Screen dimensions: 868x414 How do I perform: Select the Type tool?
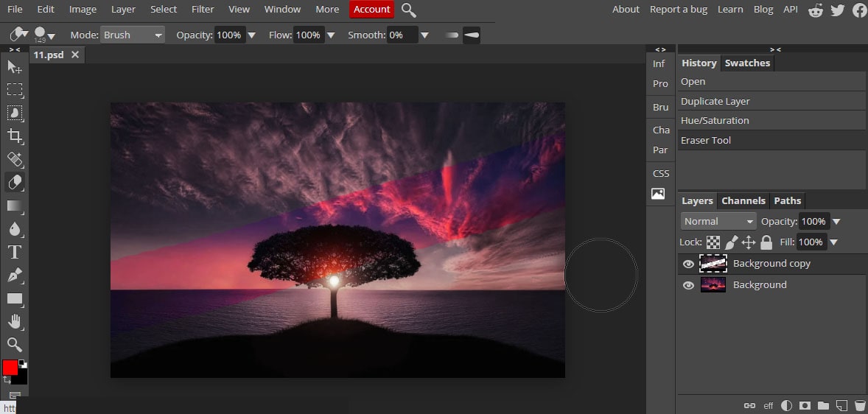click(x=15, y=253)
